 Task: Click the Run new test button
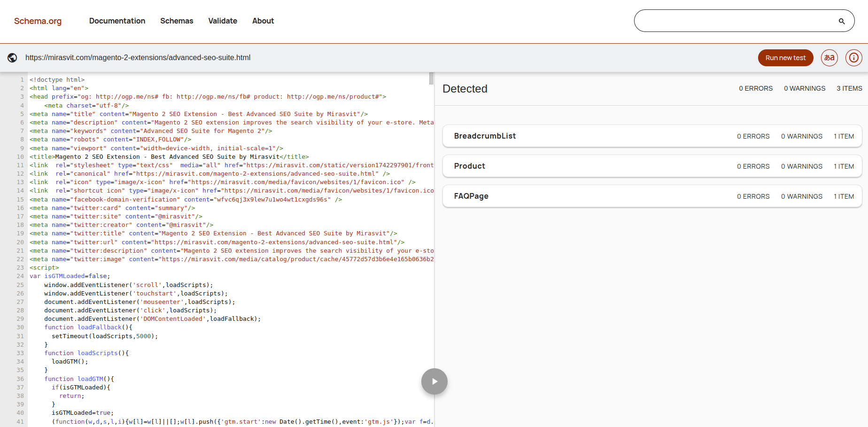pos(785,58)
